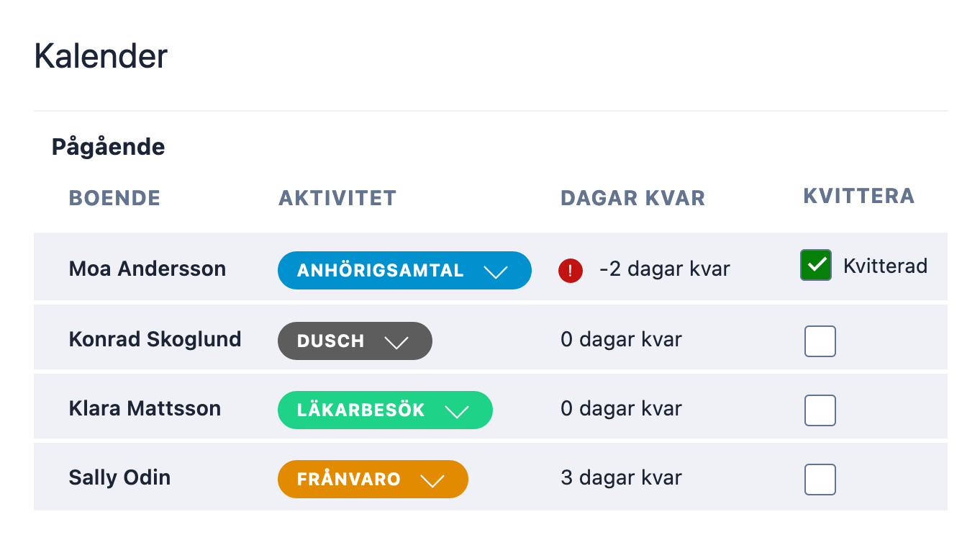Expand the Frånvaro activity dropdown

click(373, 479)
